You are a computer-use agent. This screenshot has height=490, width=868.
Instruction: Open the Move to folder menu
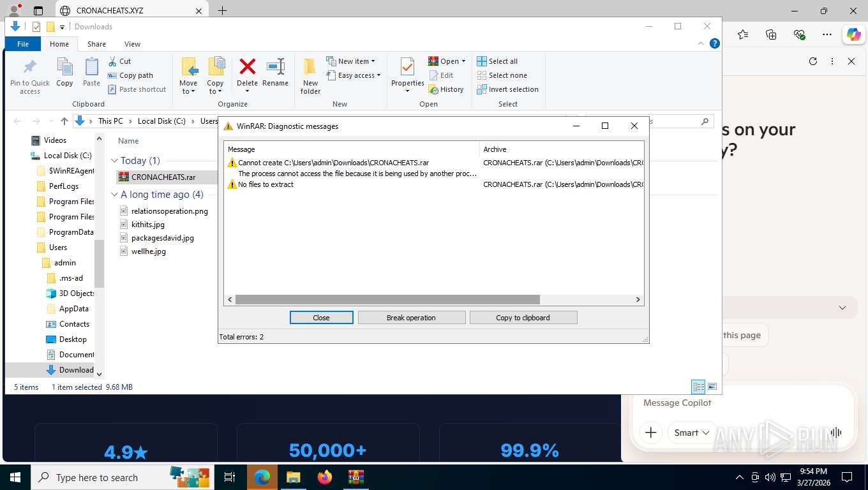[x=188, y=76]
